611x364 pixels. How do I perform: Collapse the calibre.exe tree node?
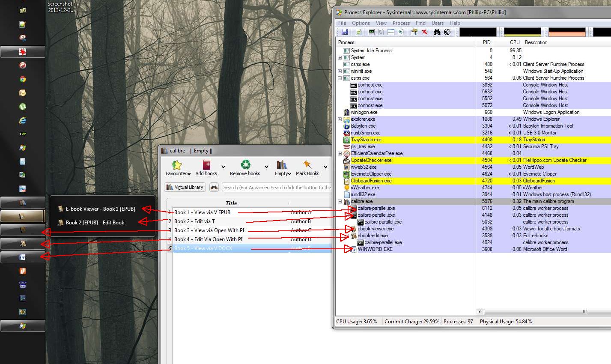340,201
